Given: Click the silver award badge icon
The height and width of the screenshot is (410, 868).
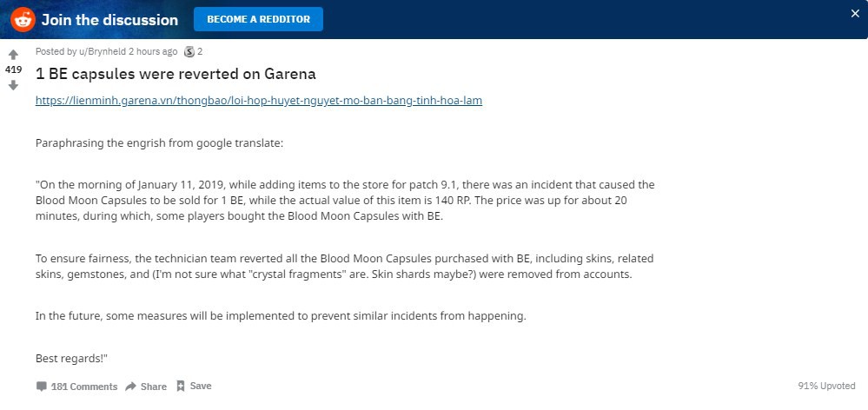Looking at the screenshot, I should pos(189,52).
